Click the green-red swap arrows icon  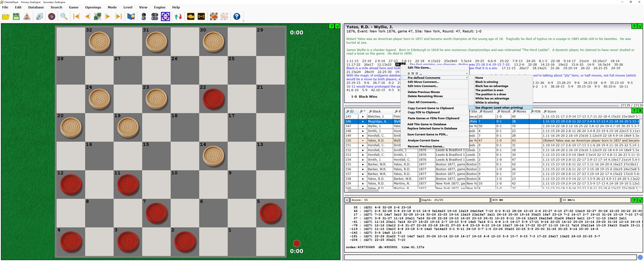[x=178, y=17]
